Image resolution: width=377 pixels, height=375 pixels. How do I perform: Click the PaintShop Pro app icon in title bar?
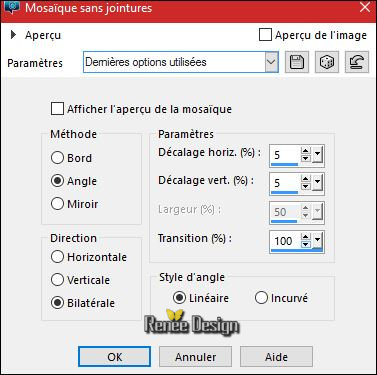pyautogui.click(x=12, y=7)
